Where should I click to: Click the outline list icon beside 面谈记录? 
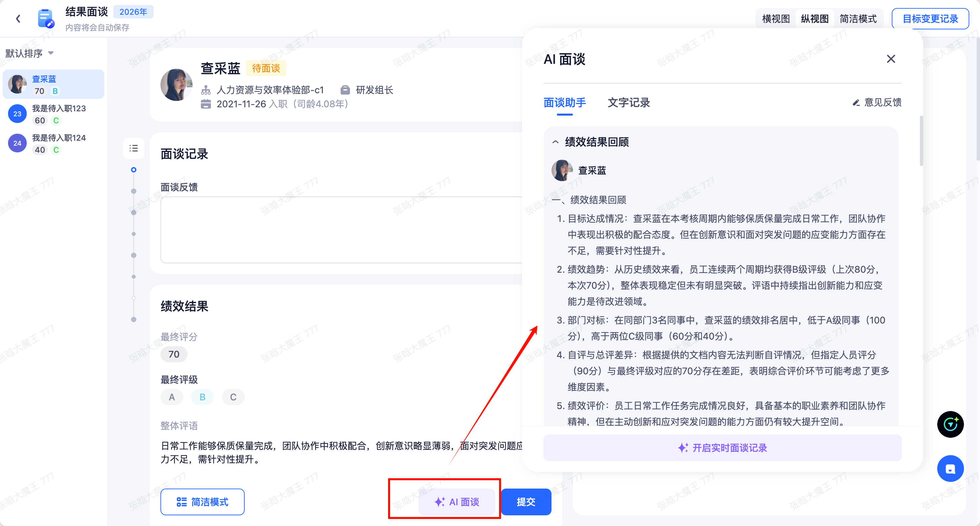tap(134, 148)
